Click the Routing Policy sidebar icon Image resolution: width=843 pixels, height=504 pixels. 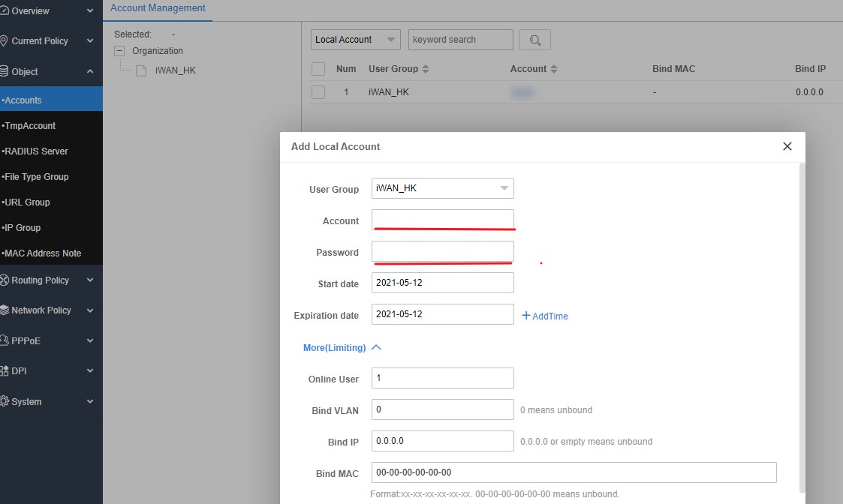[4, 280]
